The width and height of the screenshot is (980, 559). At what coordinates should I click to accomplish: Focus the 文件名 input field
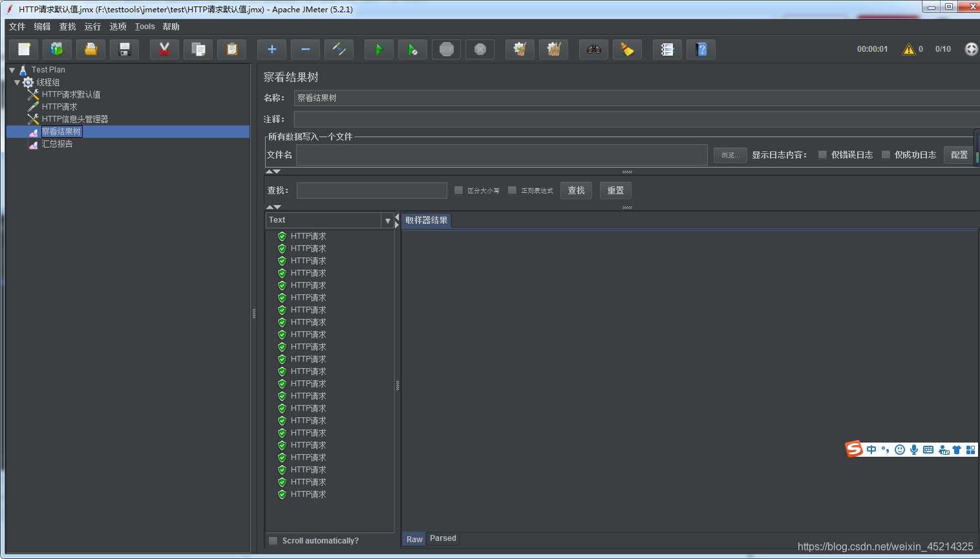coord(502,155)
